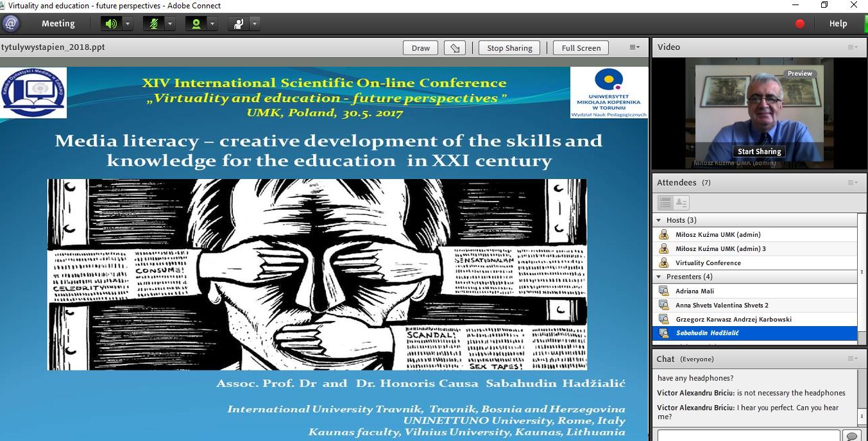Open the status options dropdown arrow
This screenshot has height=441, width=868.
pyautogui.click(x=255, y=24)
